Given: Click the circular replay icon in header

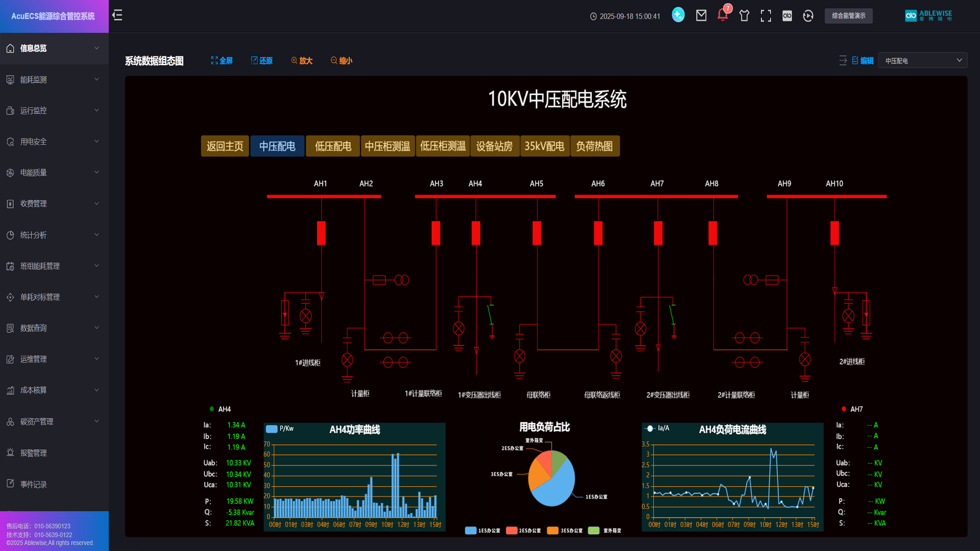Looking at the screenshot, I should point(808,16).
